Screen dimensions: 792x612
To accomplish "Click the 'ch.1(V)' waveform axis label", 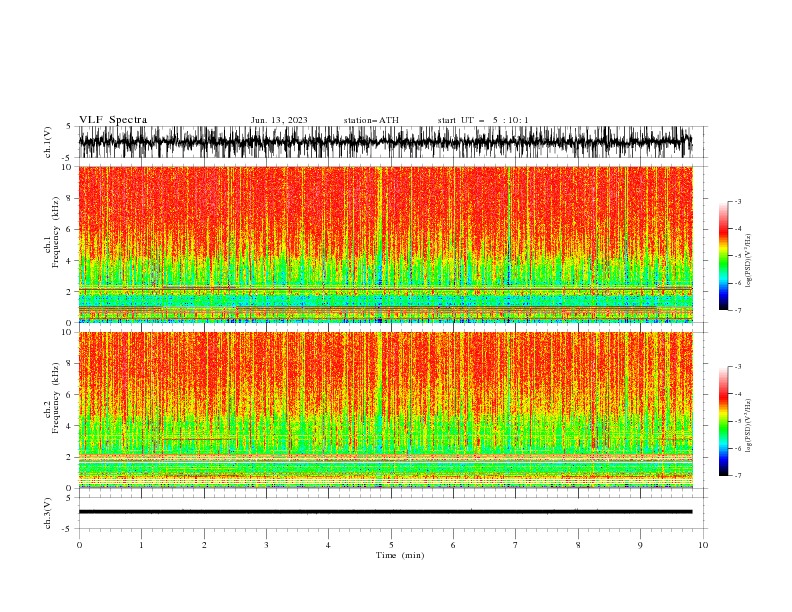I will [x=48, y=142].
